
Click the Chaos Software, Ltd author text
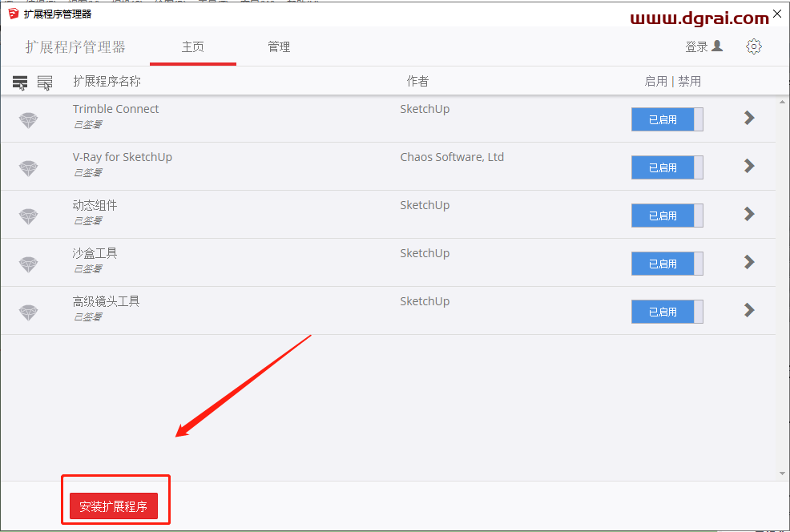tap(452, 157)
